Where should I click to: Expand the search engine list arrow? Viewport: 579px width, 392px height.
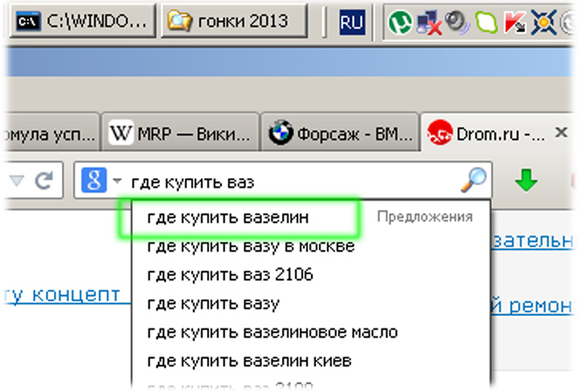click(x=116, y=182)
